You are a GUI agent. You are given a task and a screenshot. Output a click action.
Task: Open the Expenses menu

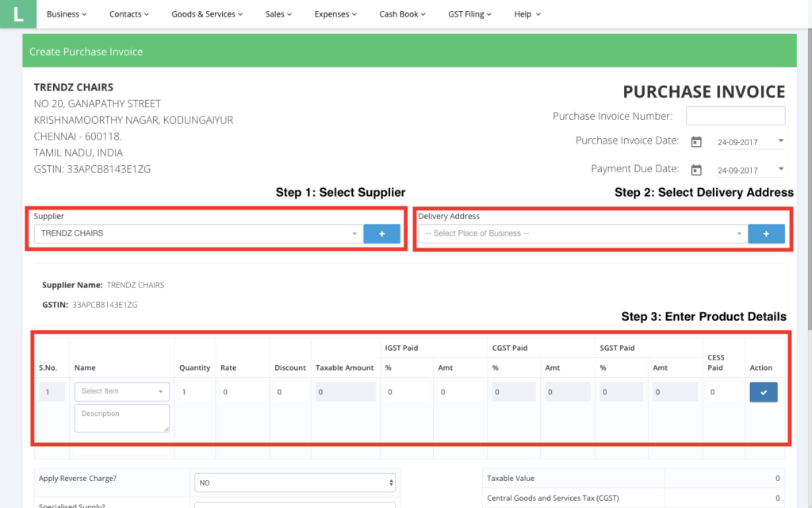[335, 13]
